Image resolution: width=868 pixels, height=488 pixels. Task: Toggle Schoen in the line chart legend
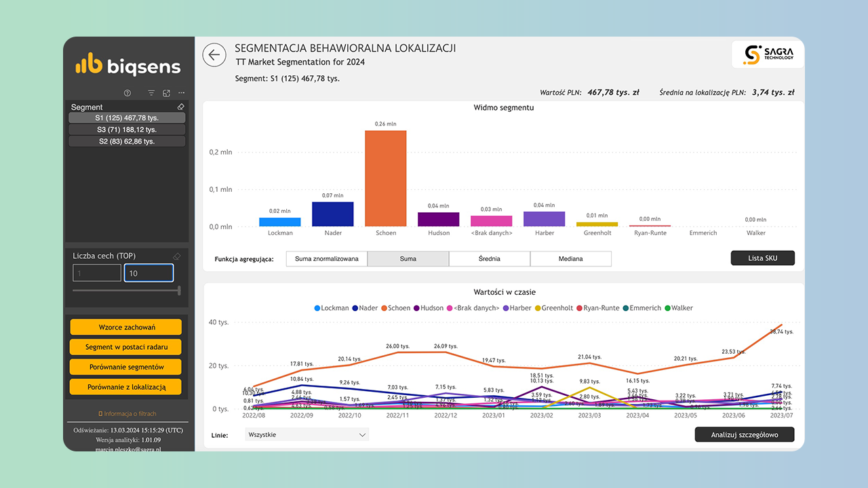click(x=395, y=308)
